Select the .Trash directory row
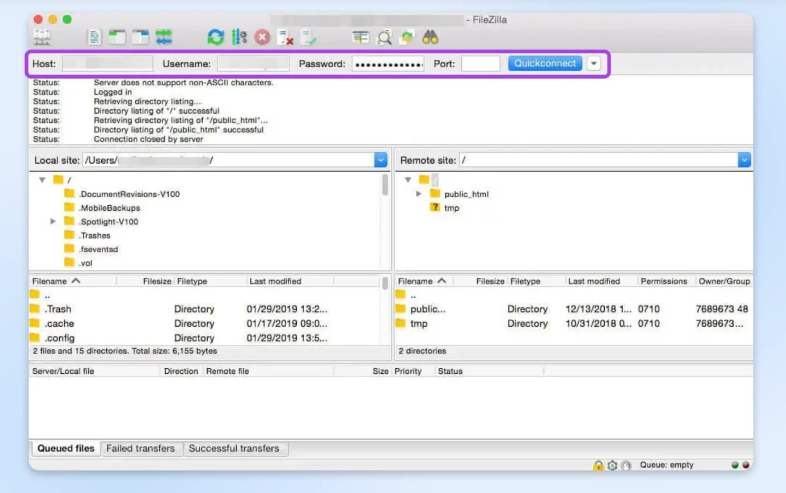Image resolution: width=786 pixels, height=493 pixels. [206, 309]
